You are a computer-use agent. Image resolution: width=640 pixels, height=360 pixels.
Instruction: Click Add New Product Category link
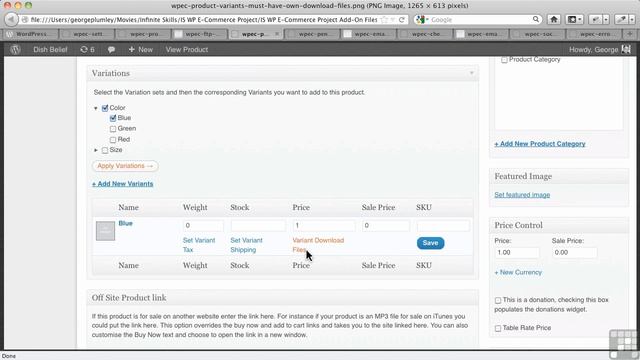point(540,144)
